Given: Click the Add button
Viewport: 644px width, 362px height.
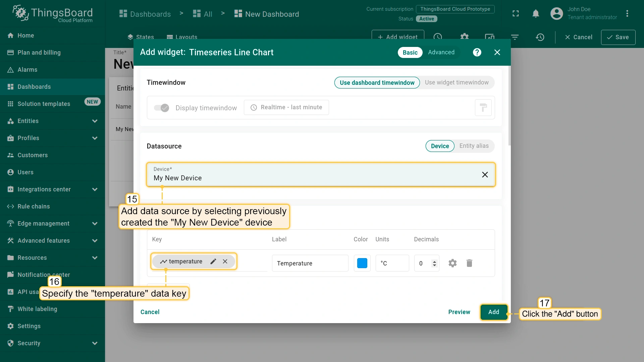Looking at the screenshot, I should click(493, 312).
